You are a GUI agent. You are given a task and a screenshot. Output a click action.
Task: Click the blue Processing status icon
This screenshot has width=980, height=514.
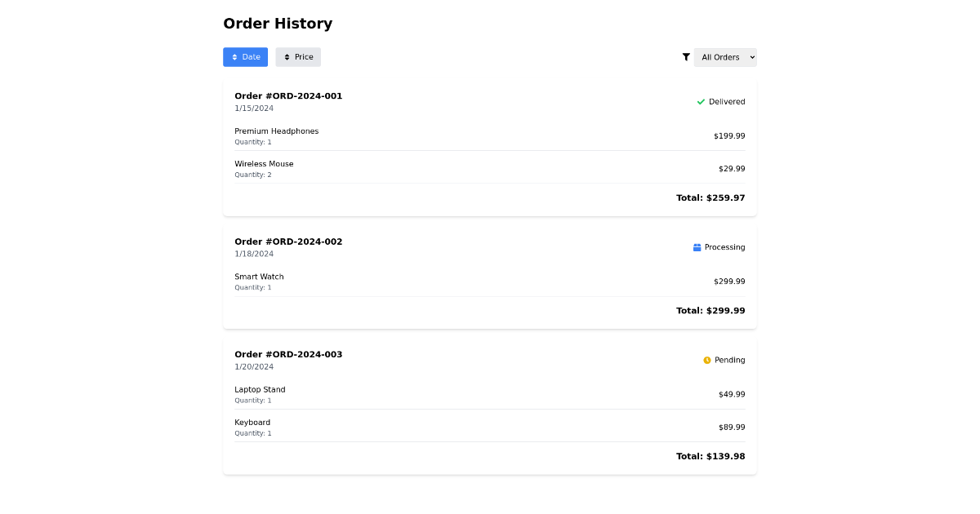697,246
